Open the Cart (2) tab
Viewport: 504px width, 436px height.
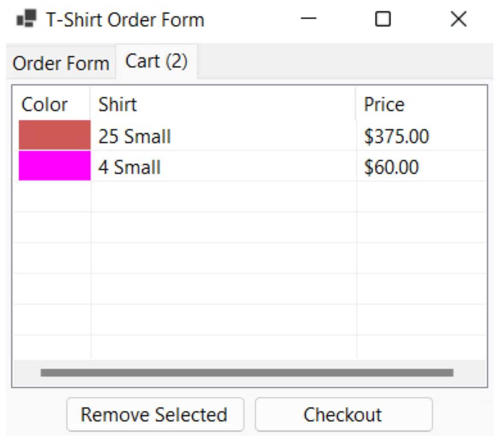point(156,61)
